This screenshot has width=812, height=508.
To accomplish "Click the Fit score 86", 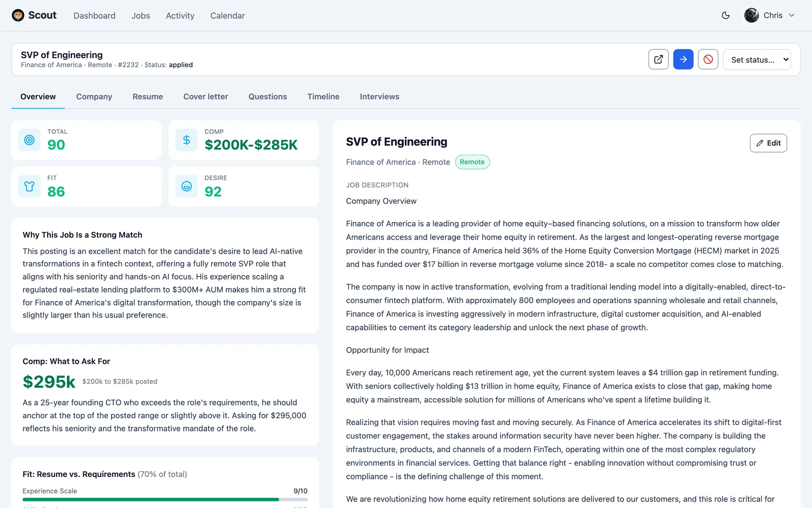I will tap(56, 192).
